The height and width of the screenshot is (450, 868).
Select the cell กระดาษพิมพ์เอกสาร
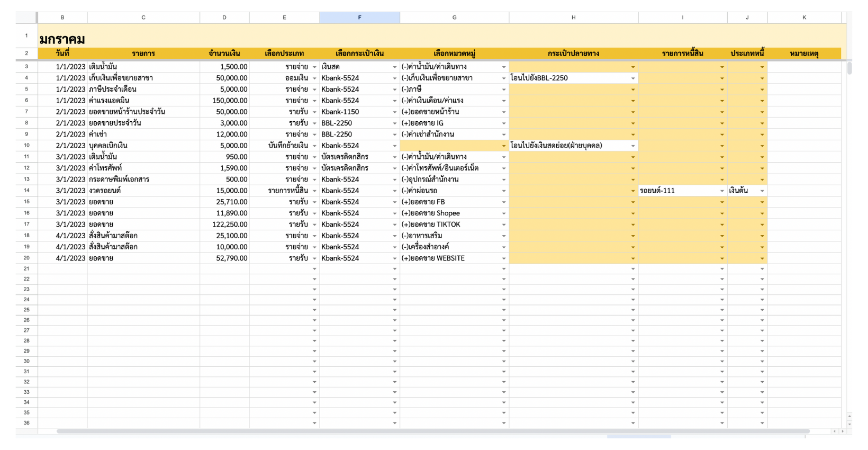click(x=143, y=179)
